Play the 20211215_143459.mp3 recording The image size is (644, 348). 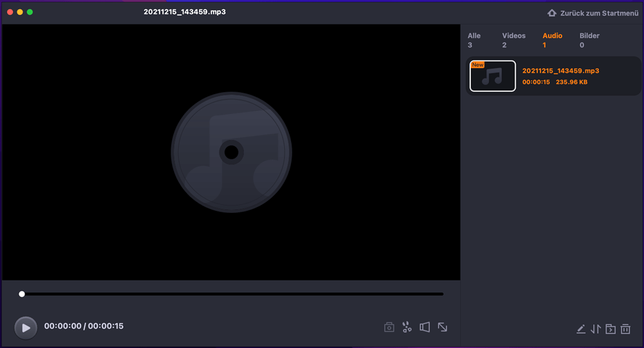tap(26, 328)
